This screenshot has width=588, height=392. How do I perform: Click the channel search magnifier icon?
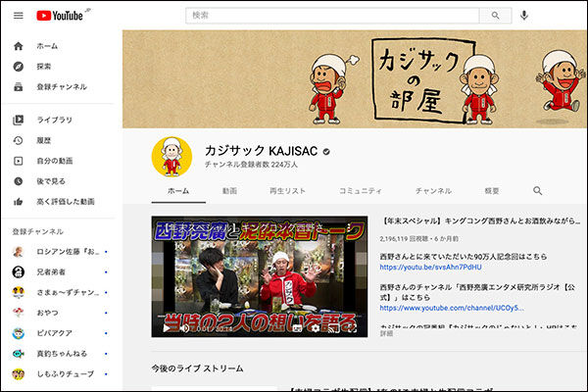(x=537, y=191)
